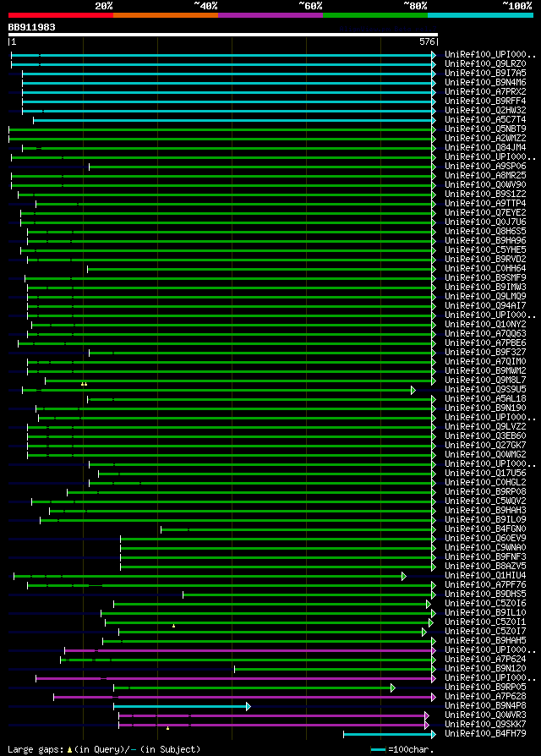Open the UniRef100_B9I7A5 hit label
The height and width of the screenshot is (756, 541).
[485, 74]
